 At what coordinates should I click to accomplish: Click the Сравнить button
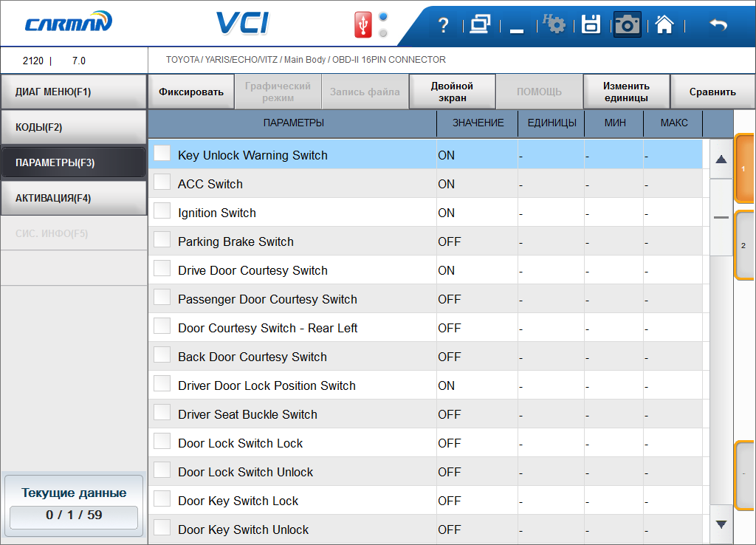tap(712, 92)
